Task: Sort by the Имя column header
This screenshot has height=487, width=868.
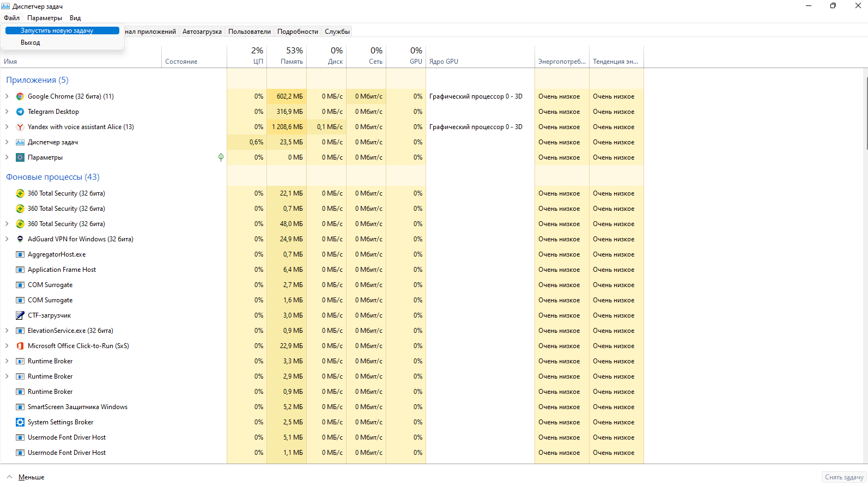Action: pyautogui.click(x=81, y=57)
